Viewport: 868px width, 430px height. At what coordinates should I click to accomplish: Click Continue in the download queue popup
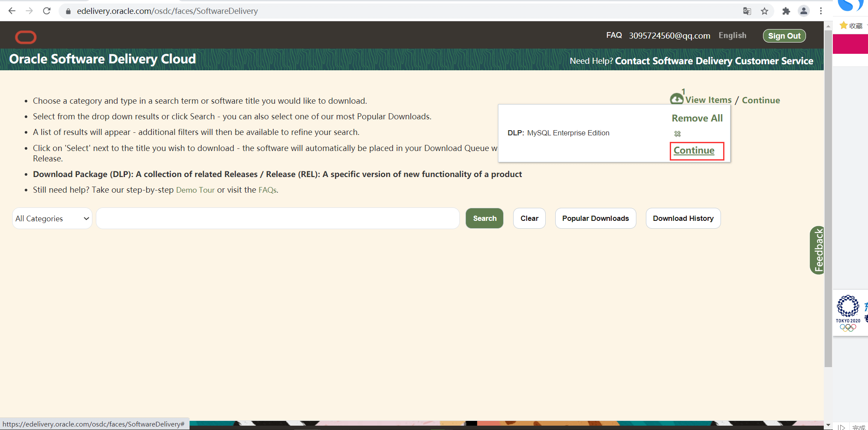[x=694, y=151]
